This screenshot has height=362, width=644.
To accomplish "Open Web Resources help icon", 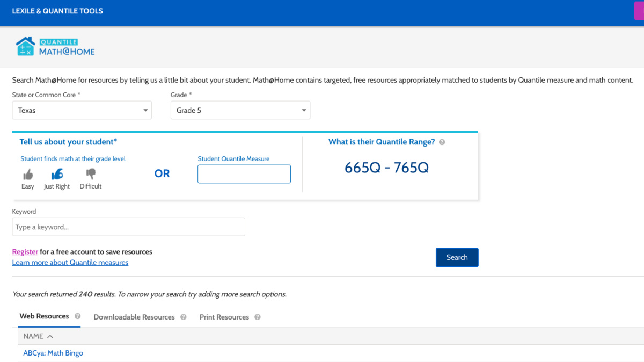I will point(78,316).
